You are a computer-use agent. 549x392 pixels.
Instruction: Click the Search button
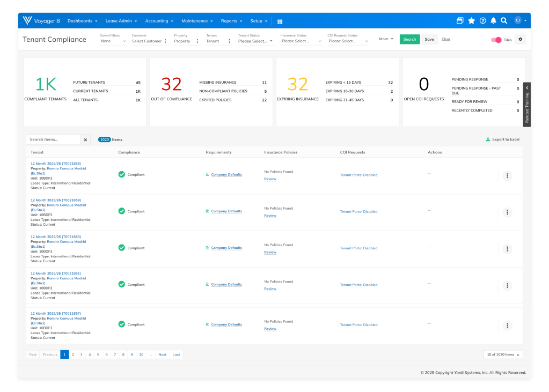pyautogui.click(x=409, y=39)
